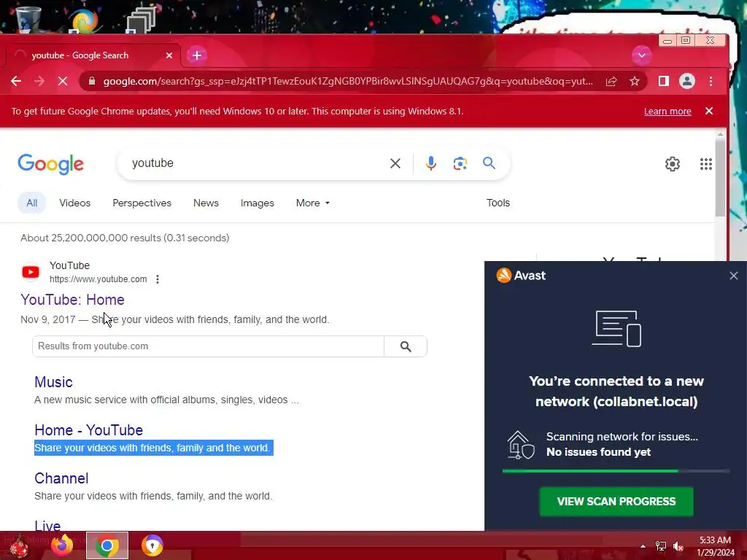Click Learn more about Chrome updates
The height and width of the screenshot is (560, 747).
tap(667, 112)
